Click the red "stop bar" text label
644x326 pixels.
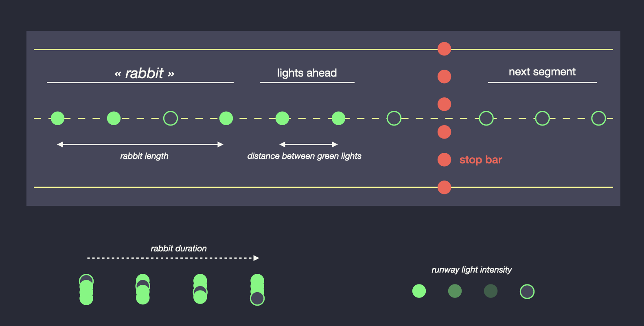pos(481,160)
